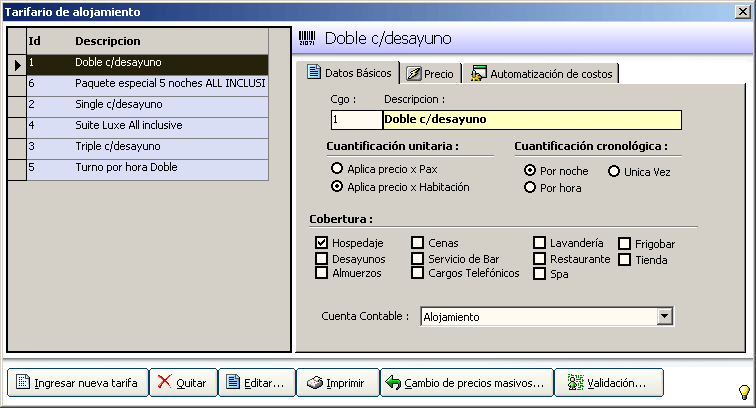The width and height of the screenshot is (756, 408).
Task: Open the Automatización de costos tab
Action: [x=541, y=74]
